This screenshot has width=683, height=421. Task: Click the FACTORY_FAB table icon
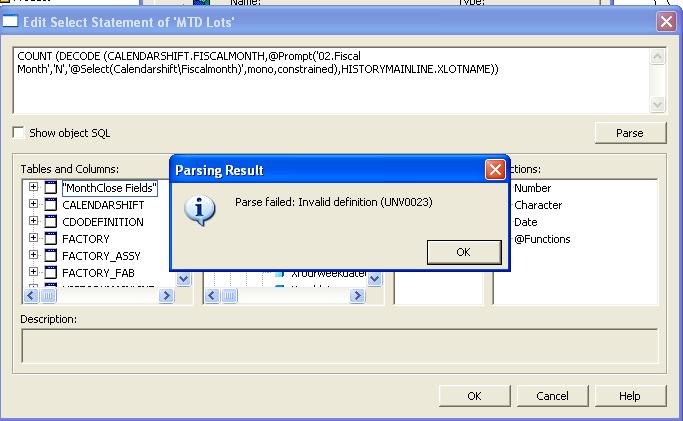50,272
